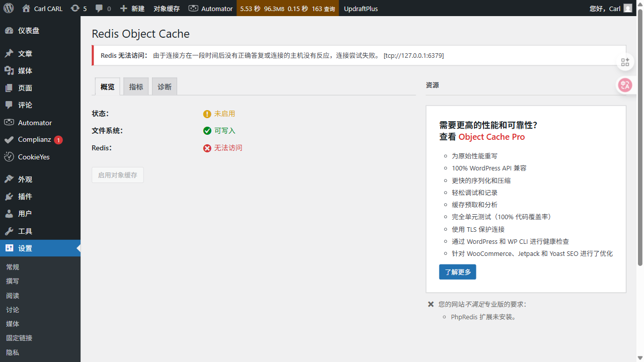Click the 新建 plus icon
This screenshot has width=644, height=362.
125,8
